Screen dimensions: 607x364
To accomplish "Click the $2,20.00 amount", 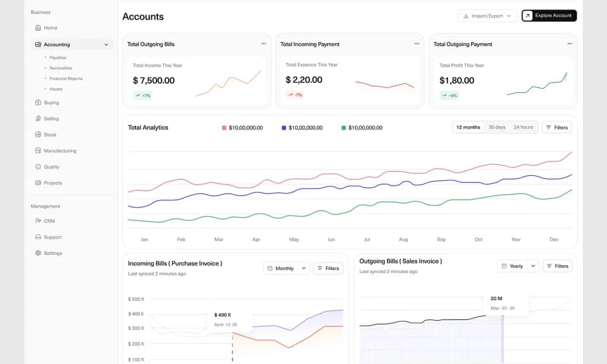I will click(304, 79).
